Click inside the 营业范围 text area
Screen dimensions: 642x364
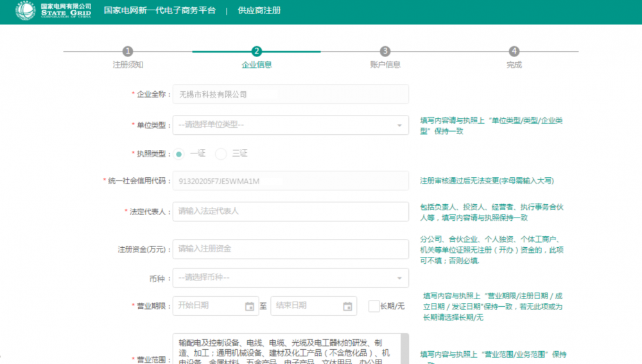286,349
